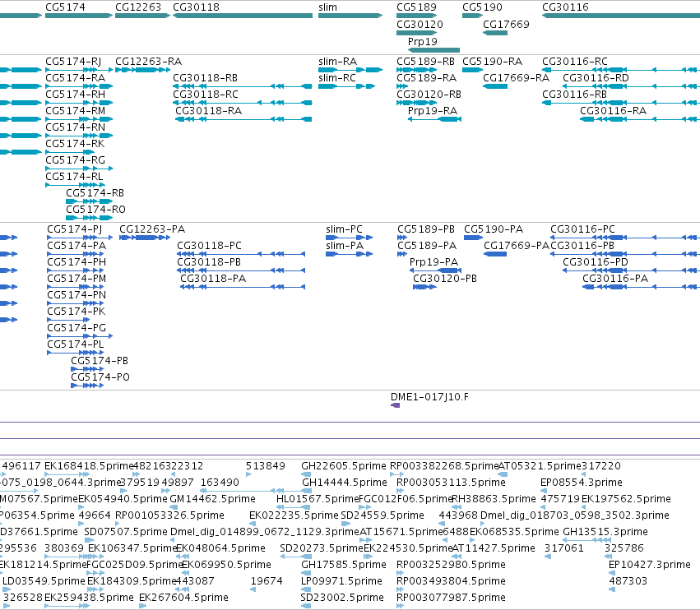Click protein CG17669-PA label
The width and height of the screenshot is (700, 610).
(x=517, y=246)
